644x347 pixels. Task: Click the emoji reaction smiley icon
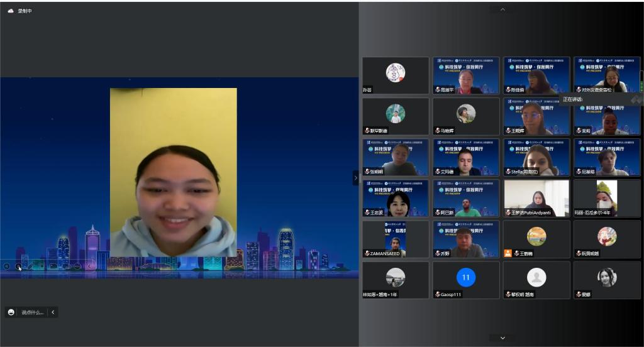coord(11,312)
